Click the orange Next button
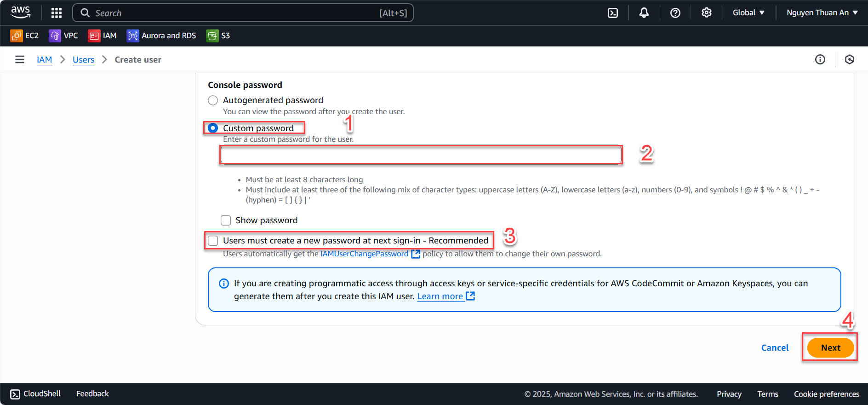The width and height of the screenshot is (868, 405). pyautogui.click(x=831, y=348)
